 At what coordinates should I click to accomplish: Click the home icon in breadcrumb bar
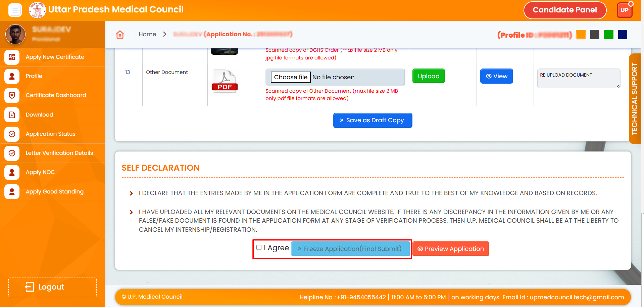coord(120,34)
